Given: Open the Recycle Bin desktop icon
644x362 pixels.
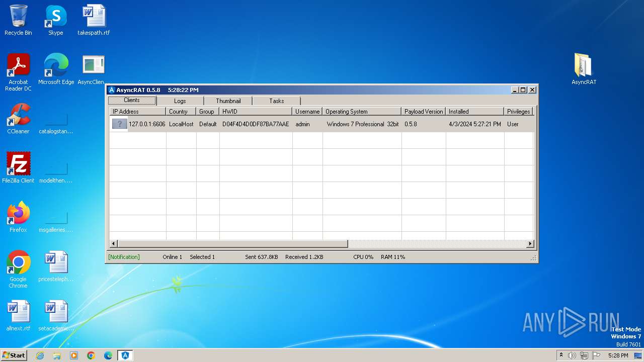Looking at the screenshot, I should coord(18,20).
